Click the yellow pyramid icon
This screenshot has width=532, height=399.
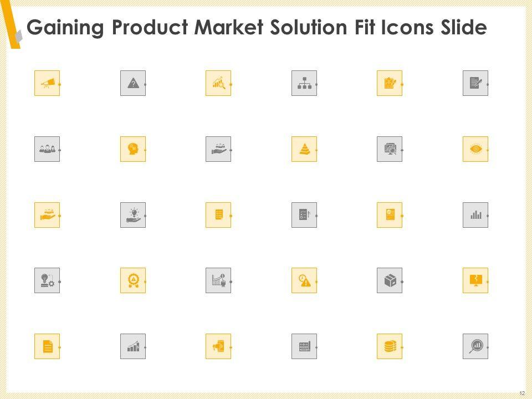[304, 149]
